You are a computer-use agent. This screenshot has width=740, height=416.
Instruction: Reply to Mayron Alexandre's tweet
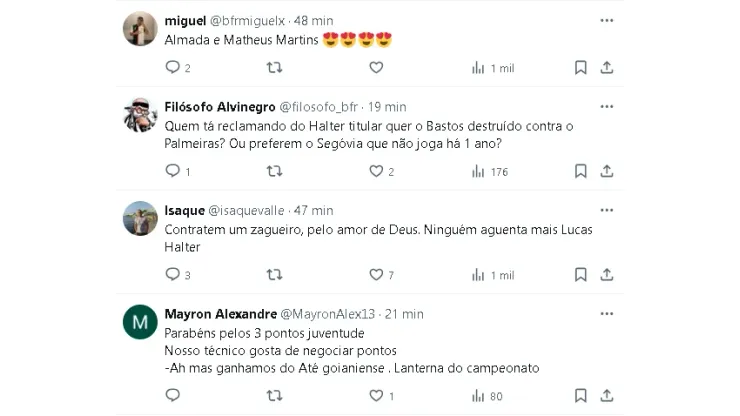click(172, 396)
